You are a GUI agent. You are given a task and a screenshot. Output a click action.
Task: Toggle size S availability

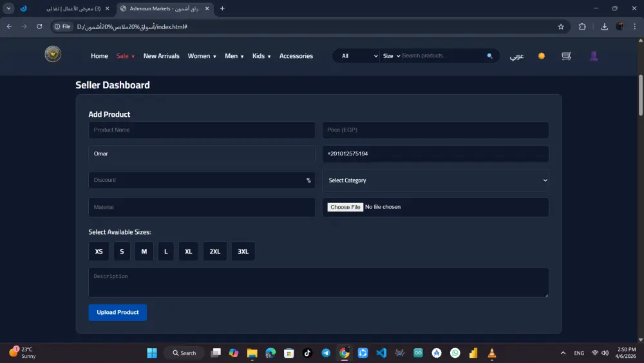122,251
